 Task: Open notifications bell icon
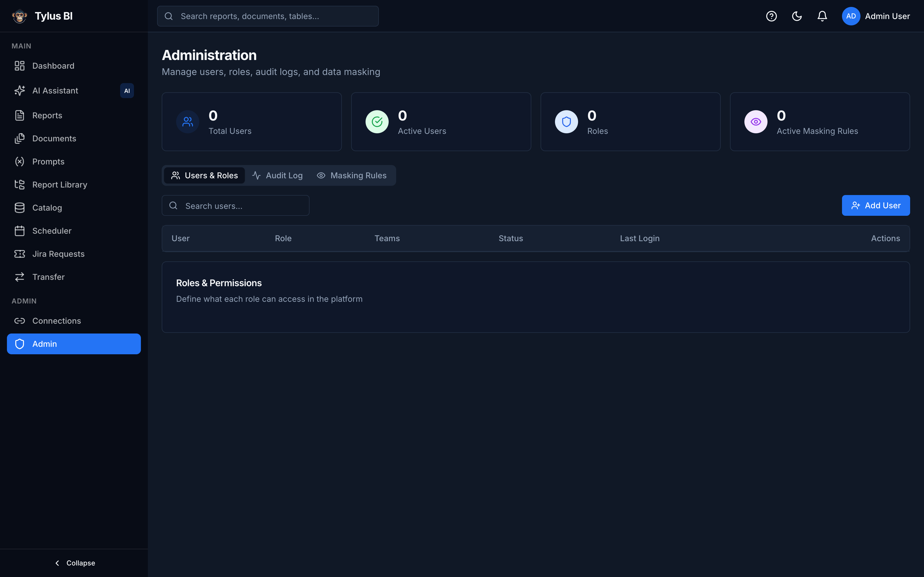[x=822, y=16]
